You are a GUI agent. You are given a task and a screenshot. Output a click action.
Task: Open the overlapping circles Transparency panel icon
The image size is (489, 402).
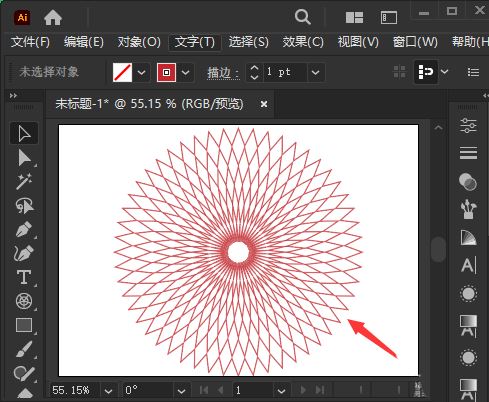468,182
